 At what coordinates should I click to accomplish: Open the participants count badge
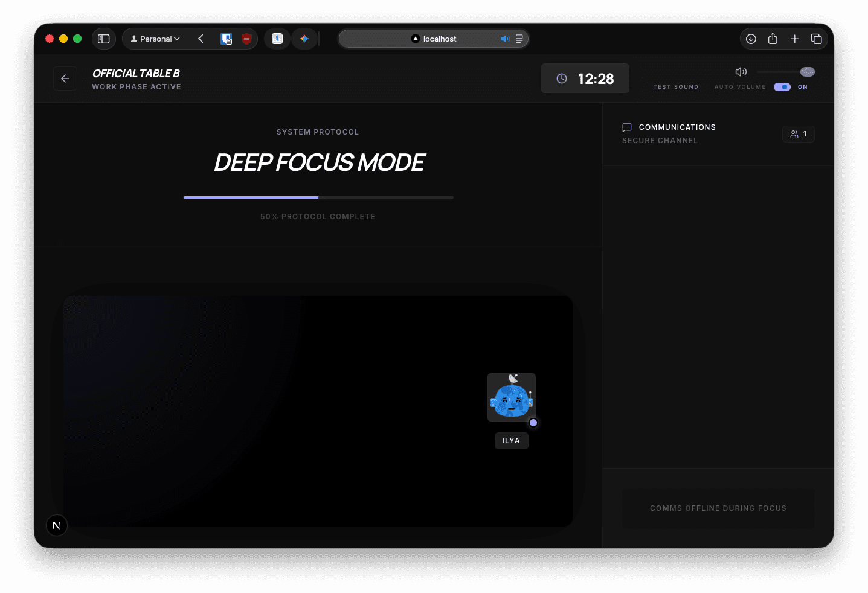point(798,134)
